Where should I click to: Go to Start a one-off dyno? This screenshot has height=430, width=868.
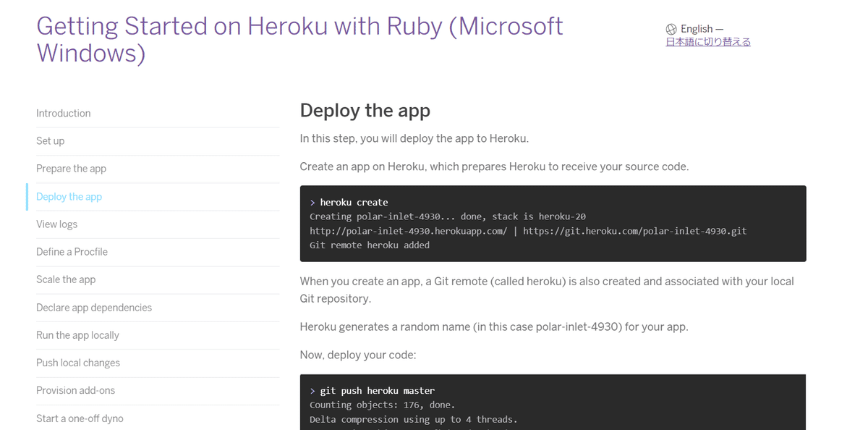click(x=80, y=418)
